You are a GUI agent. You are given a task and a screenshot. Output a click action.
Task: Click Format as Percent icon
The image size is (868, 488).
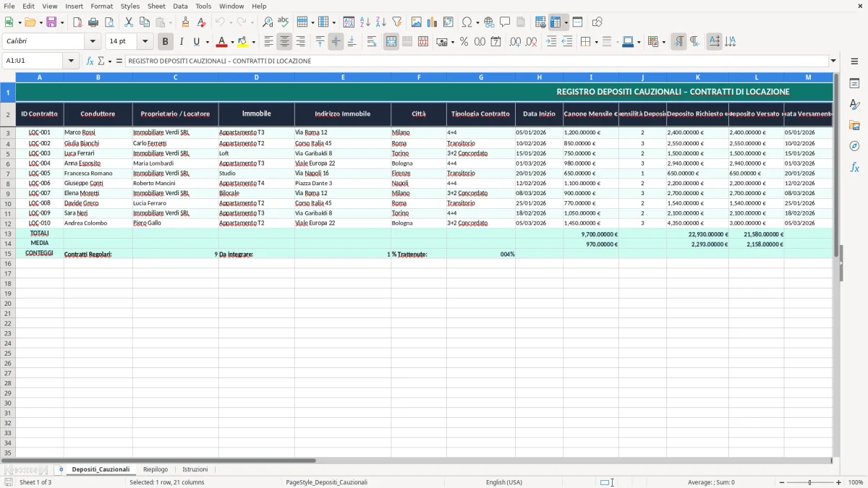click(464, 42)
